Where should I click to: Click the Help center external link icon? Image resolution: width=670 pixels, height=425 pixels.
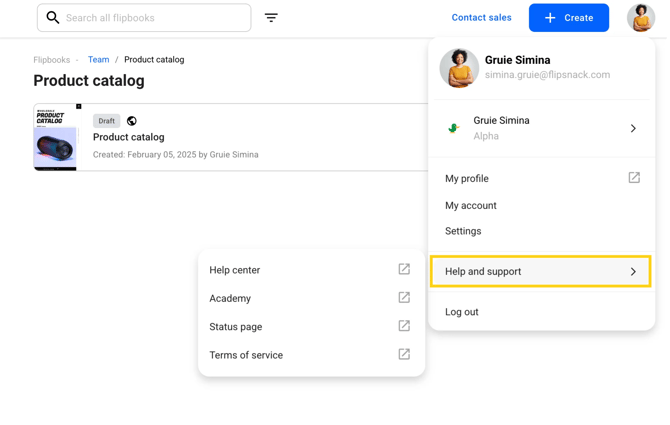click(404, 269)
